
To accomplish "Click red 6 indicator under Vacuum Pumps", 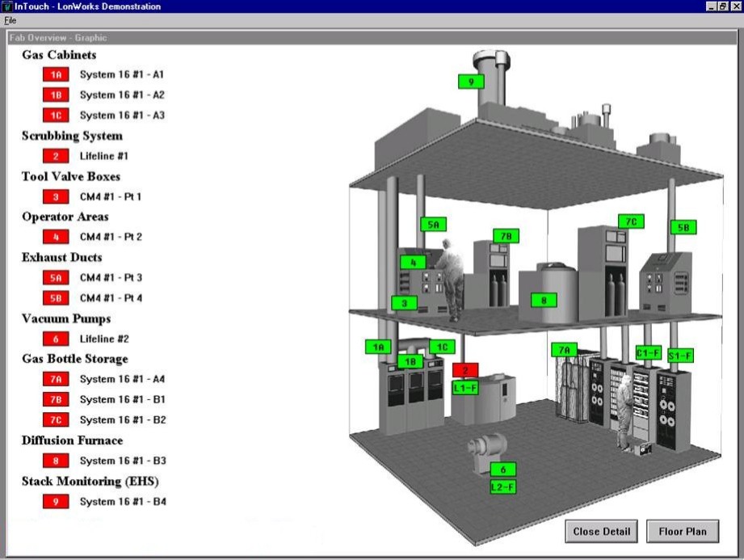I will (56, 339).
